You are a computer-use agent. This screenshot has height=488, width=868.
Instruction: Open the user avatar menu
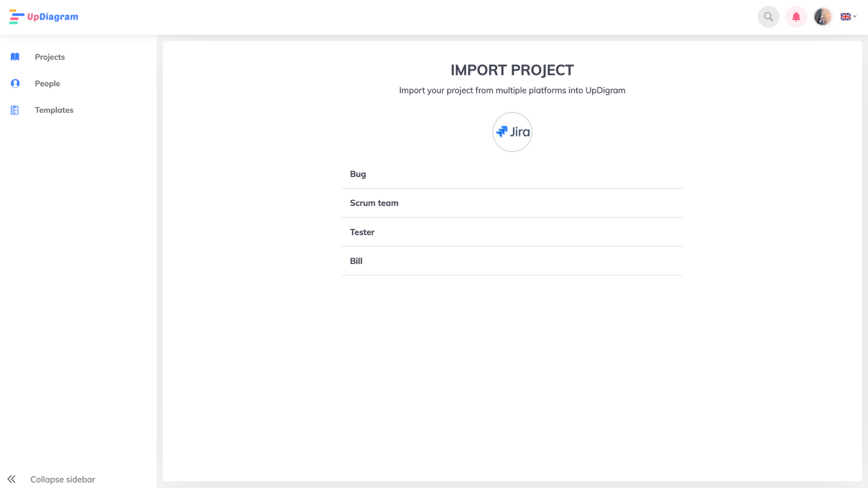[x=823, y=17]
